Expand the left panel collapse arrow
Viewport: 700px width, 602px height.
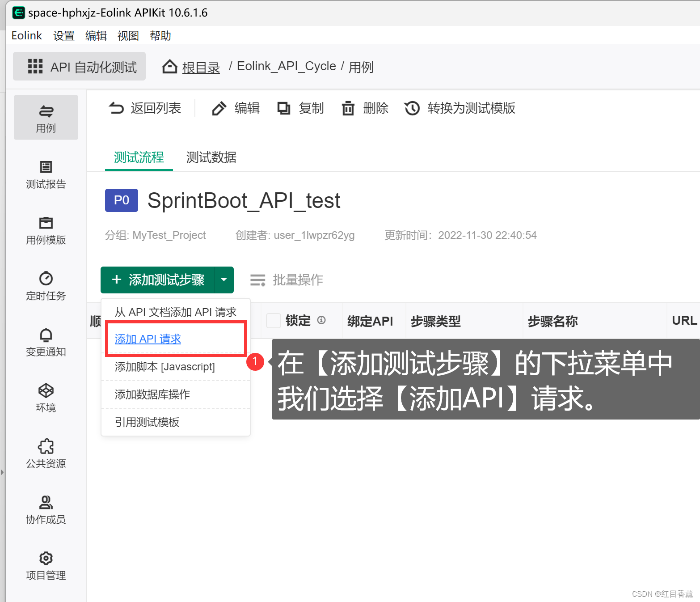tap(2, 472)
